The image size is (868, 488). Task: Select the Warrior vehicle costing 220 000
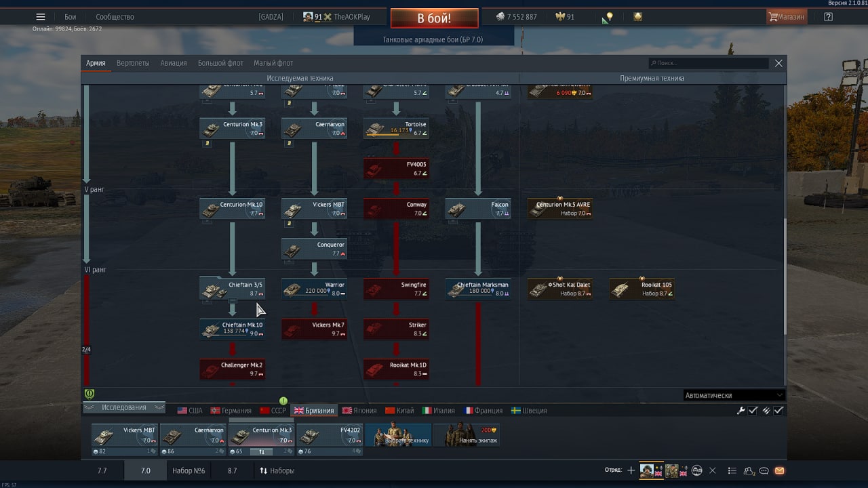[x=314, y=289]
